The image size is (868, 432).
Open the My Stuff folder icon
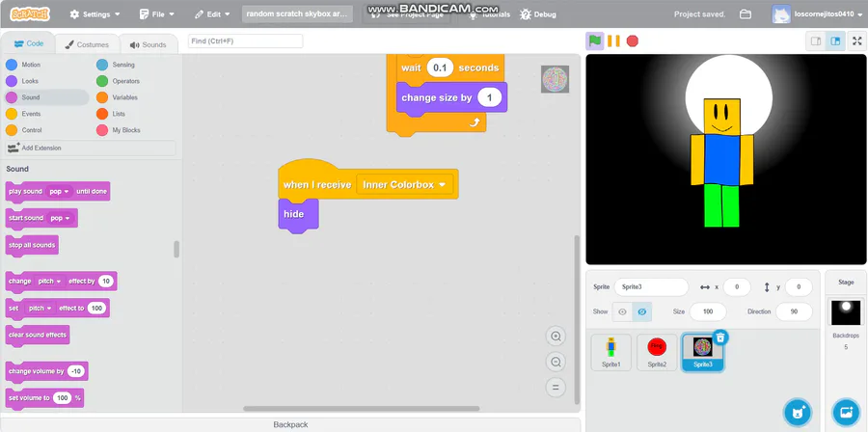coord(746,13)
